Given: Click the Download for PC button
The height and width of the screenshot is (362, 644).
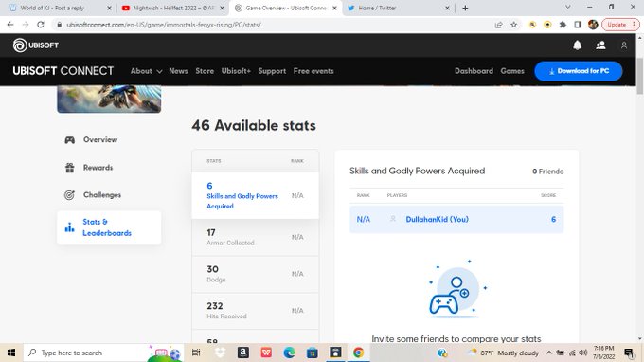Looking at the screenshot, I should [x=579, y=71].
